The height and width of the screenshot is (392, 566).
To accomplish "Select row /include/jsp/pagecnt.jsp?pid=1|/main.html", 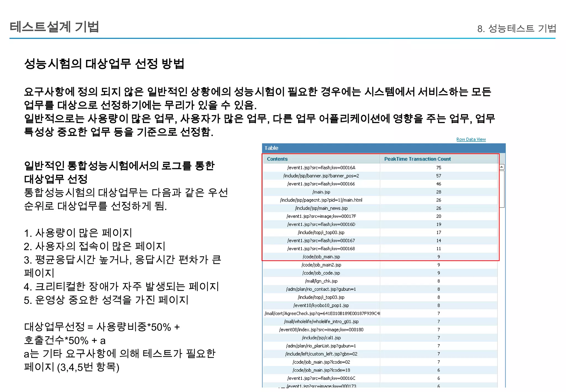I will [380, 200].
